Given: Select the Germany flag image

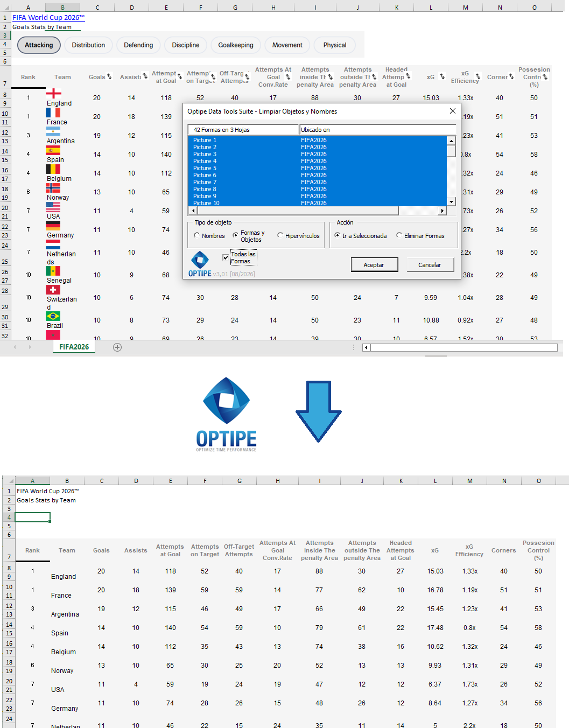Looking at the screenshot, I should click(x=53, y=226).
